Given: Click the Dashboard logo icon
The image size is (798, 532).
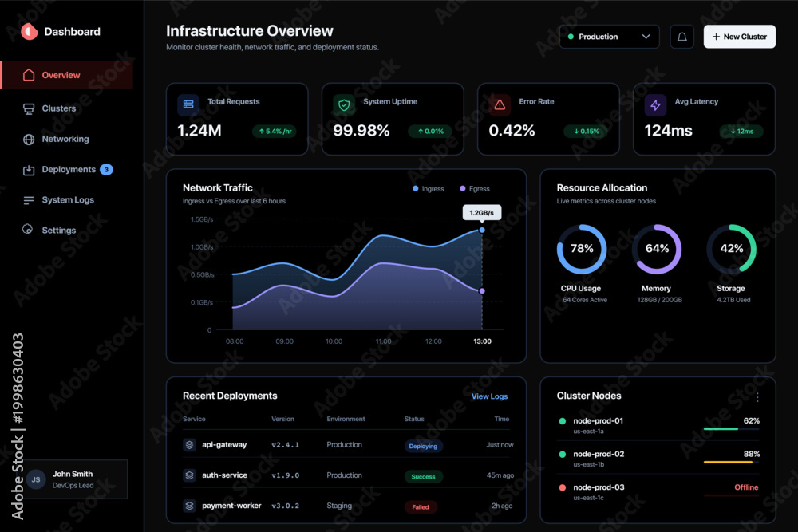Looking at the screenshot, I should click(30, 32).
